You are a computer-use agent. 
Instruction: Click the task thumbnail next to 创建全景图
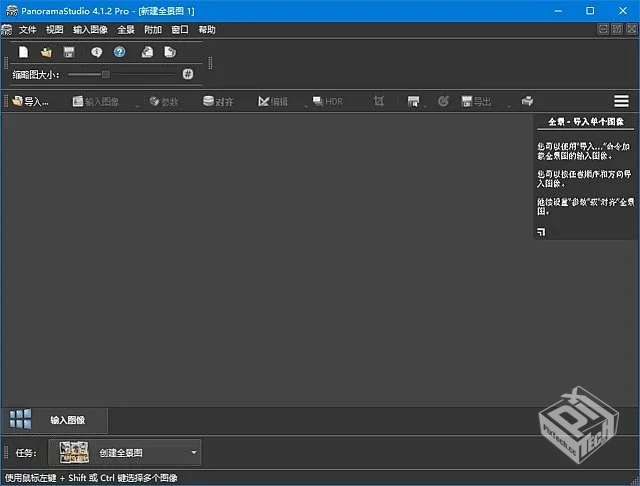coord(74,453)
